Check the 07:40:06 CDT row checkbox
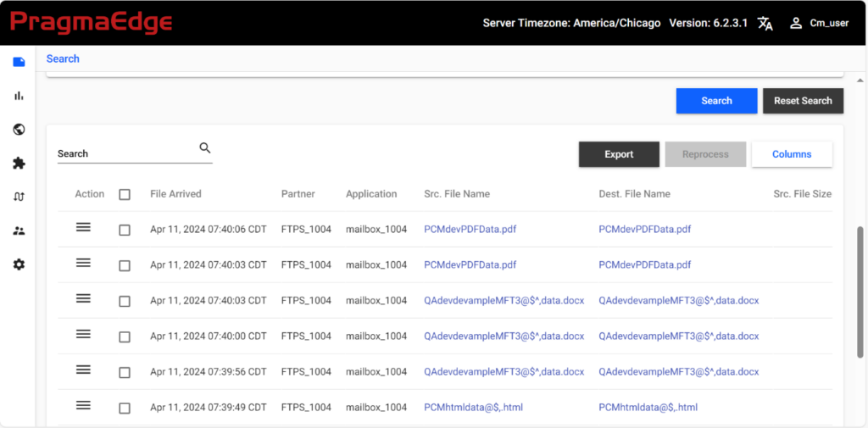The image size is (868, 428). (125, 230)
